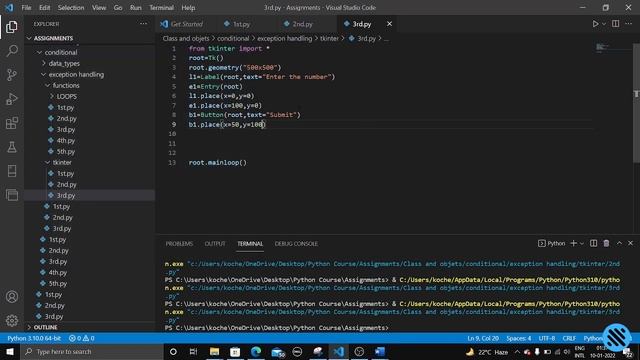Click the Python terminal label in panel

tap(551, 243)
